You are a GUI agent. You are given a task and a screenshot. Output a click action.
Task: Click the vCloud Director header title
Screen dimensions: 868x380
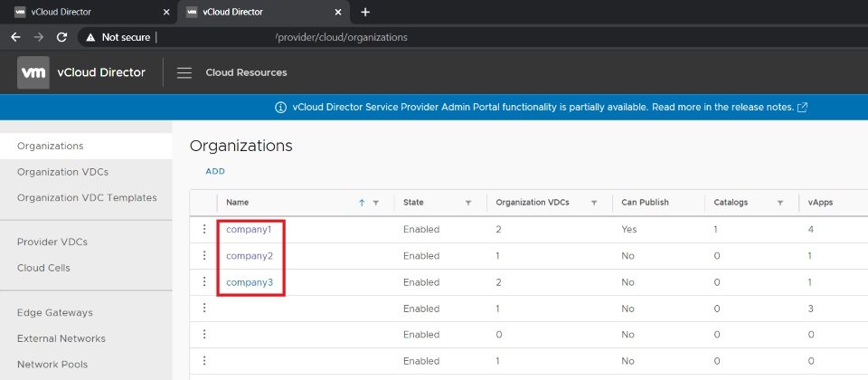pos(101,72)
